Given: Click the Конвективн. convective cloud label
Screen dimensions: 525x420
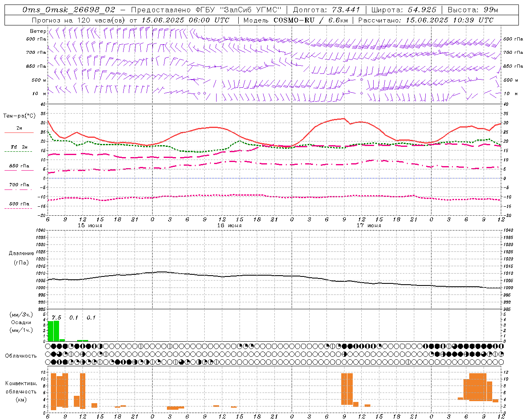Looking at the screenshot, I should (21, 383).
